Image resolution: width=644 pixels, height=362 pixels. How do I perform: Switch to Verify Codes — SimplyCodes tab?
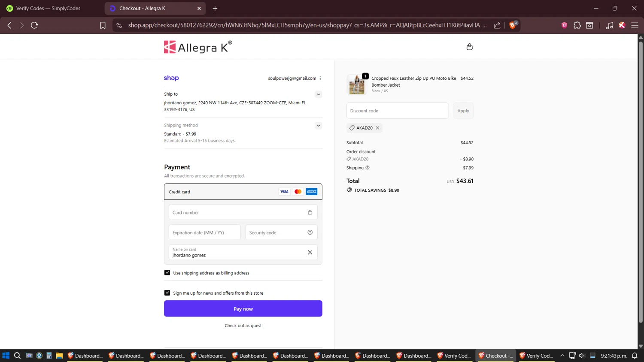tap(52, 8)
